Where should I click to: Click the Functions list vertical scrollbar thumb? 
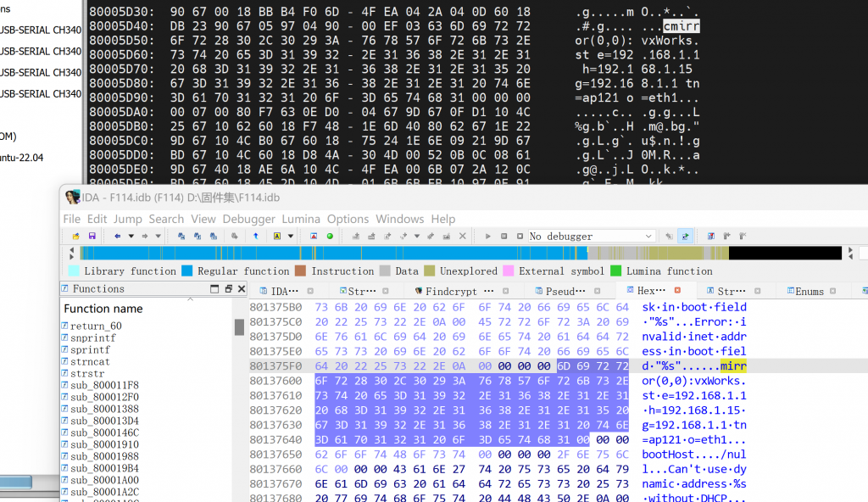[239, 327]
